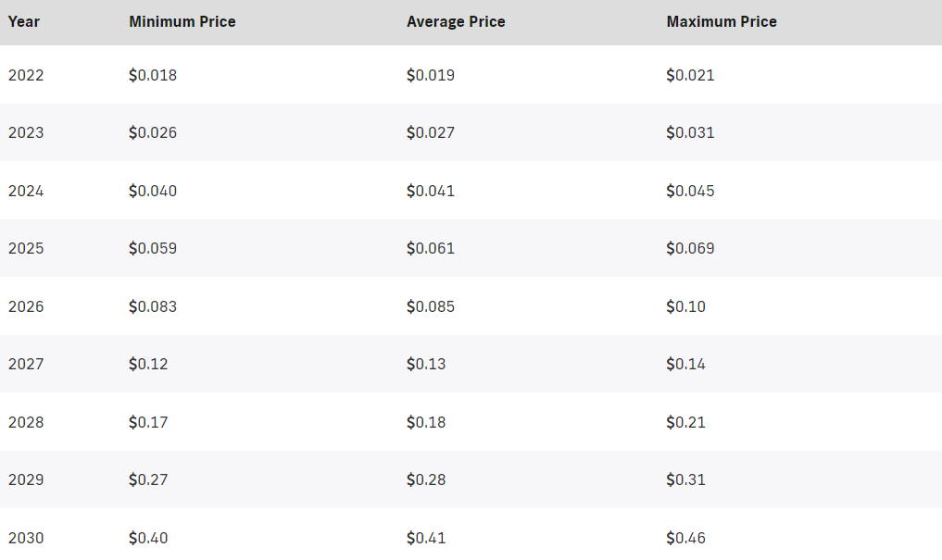
Task: Select the 2027 average price $0.13
Action: click(x=426, y=365)
